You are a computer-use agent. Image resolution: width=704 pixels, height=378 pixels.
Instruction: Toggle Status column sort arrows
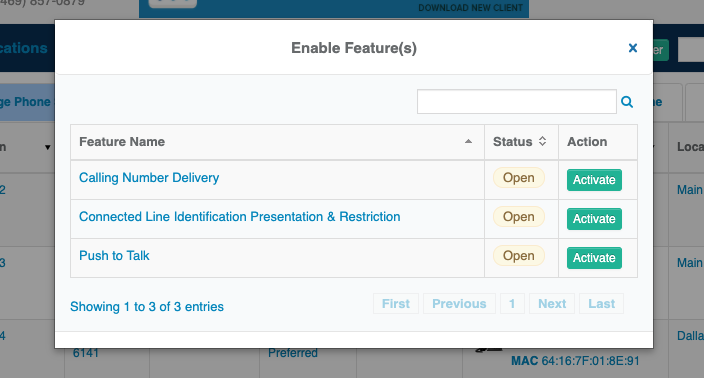542,141
